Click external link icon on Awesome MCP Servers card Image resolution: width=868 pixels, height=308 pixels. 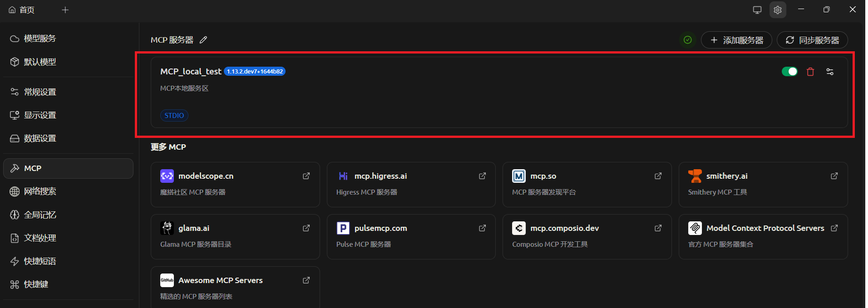306,280
